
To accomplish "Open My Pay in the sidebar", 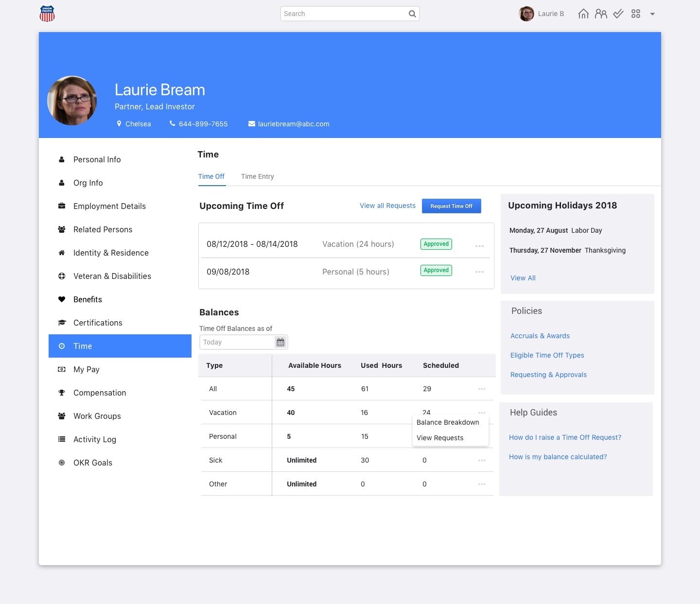I will pyautogui.click(x=120, y=369).
